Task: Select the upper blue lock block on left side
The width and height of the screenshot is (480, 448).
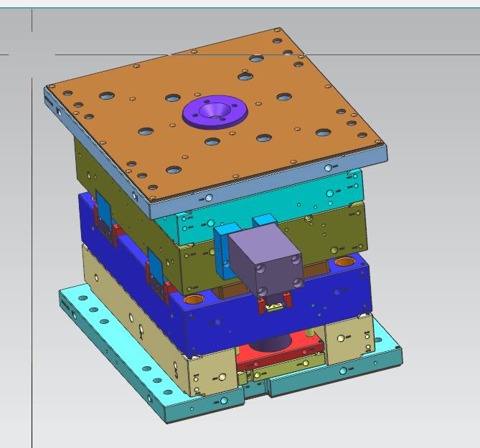Action: 103,209
